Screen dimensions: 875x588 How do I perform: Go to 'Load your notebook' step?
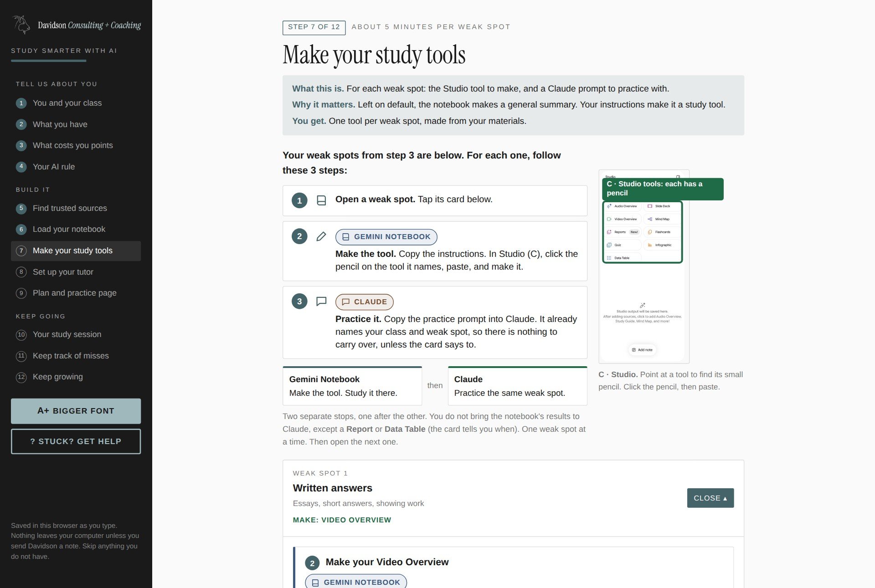[x=76, y=230]
